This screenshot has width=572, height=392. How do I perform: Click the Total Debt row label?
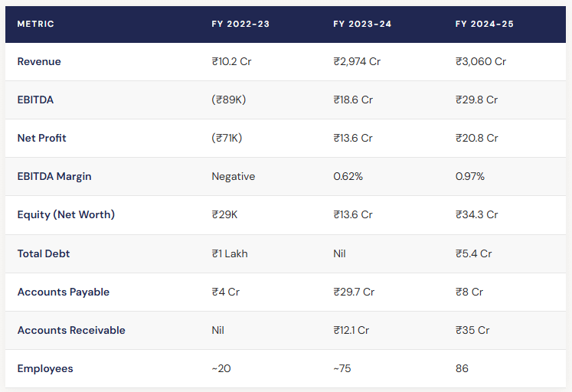click(x=44, y=253)
